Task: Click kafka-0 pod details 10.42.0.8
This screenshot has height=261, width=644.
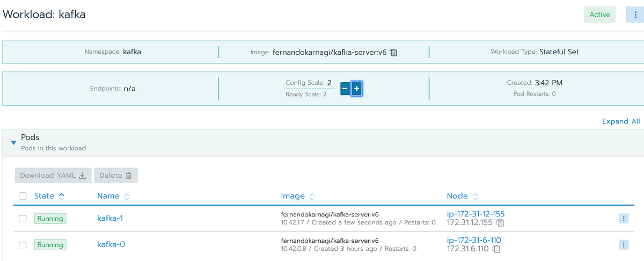Action: pos(348,249)
